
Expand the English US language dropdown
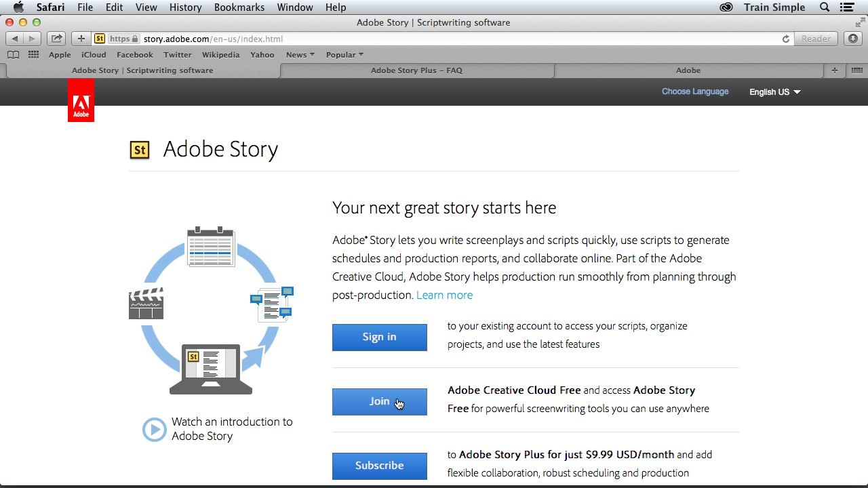click(775, 92)
